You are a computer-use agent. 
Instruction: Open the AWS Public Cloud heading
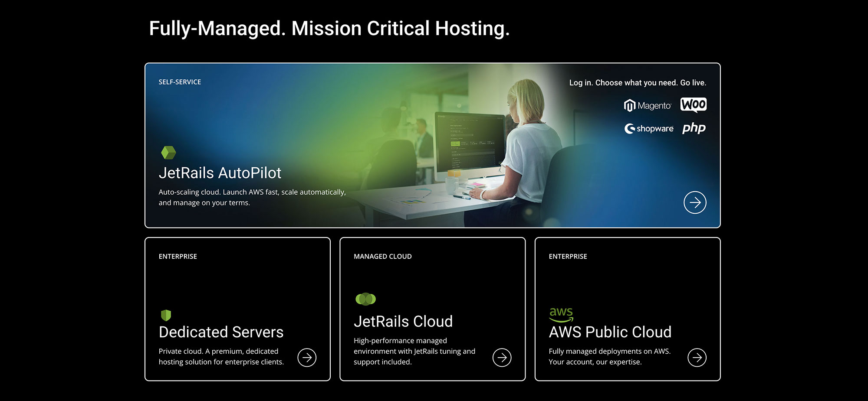pos(610,332)
